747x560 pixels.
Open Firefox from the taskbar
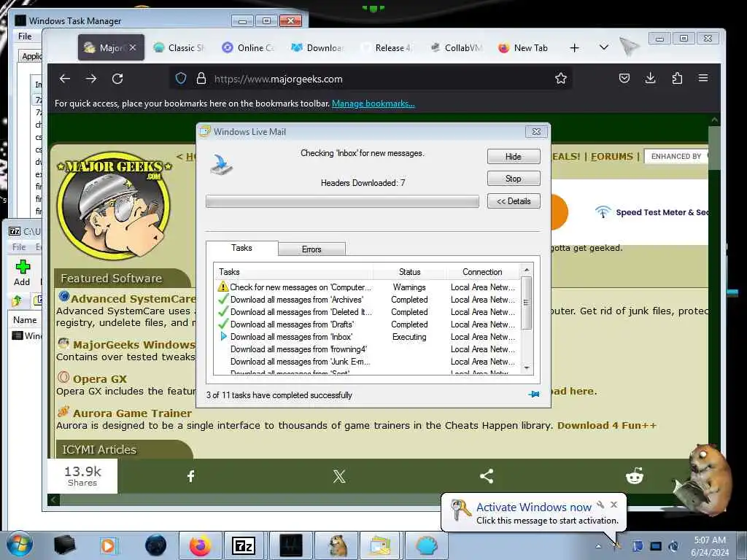click(x=200, y=545)
